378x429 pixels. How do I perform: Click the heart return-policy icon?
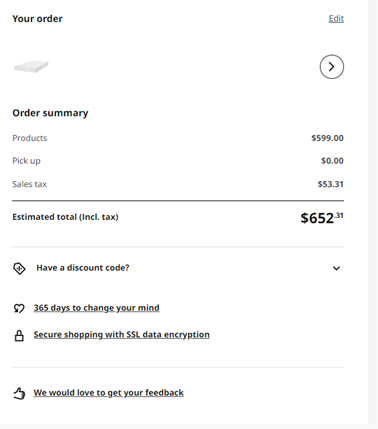pos(19,308)
